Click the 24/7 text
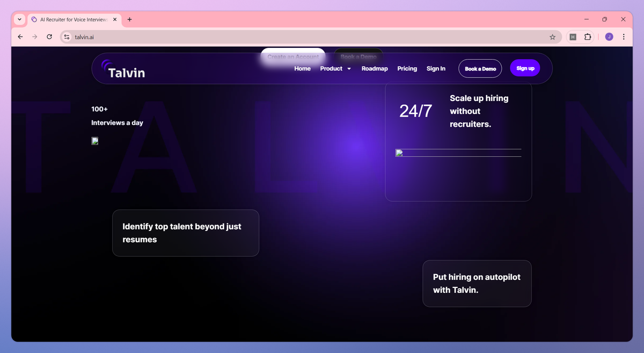This screenshot has height=353, width=644. (x=415, y=111)
